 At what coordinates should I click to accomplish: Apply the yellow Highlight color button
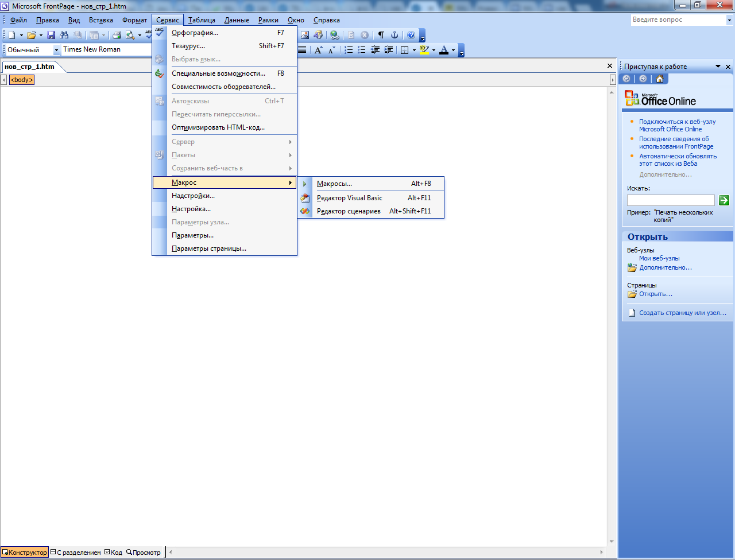(x=424, y=50)
